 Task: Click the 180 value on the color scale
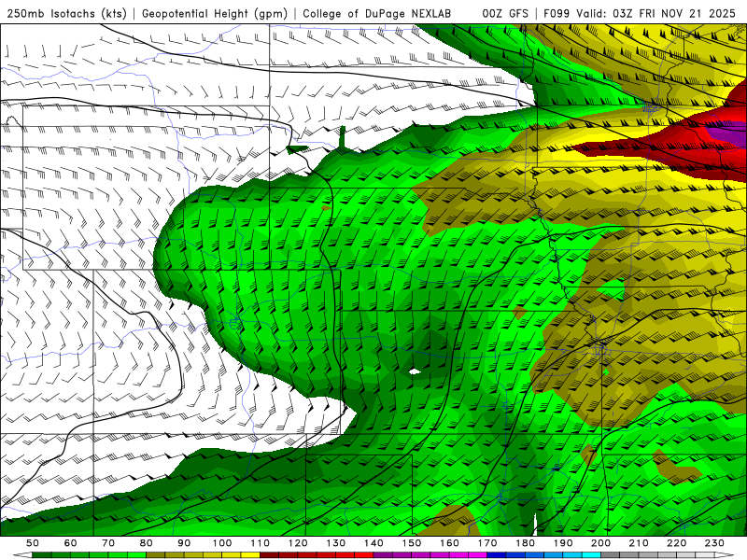[525, 543]
